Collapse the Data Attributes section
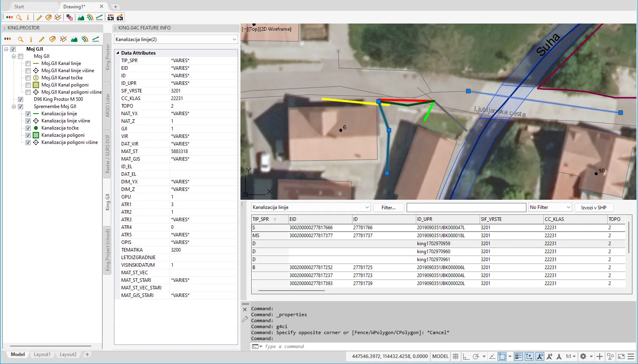The width and height of the screenshot is (638, 364). (118, 53)
